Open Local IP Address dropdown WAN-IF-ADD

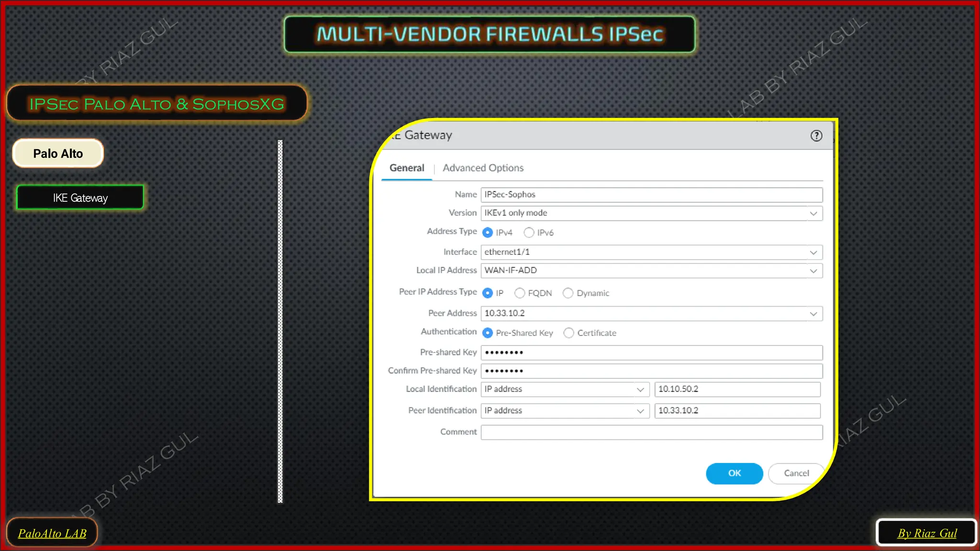651,271
